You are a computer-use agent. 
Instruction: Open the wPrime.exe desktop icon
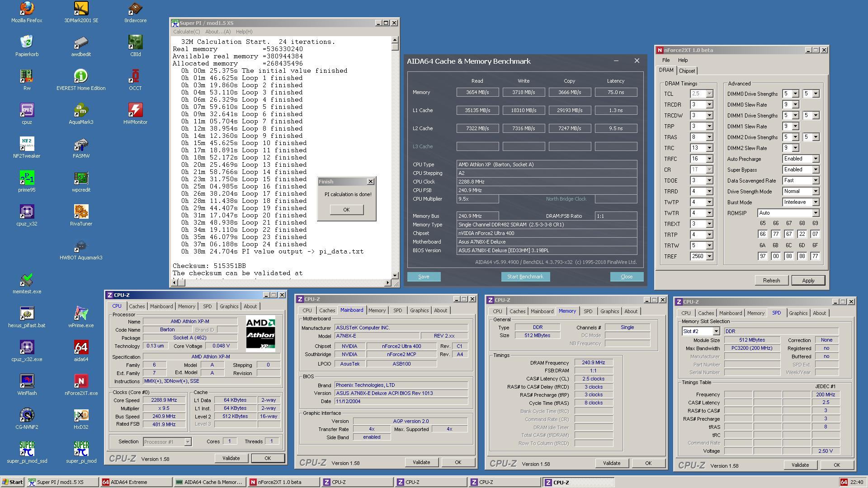[81, 314]
